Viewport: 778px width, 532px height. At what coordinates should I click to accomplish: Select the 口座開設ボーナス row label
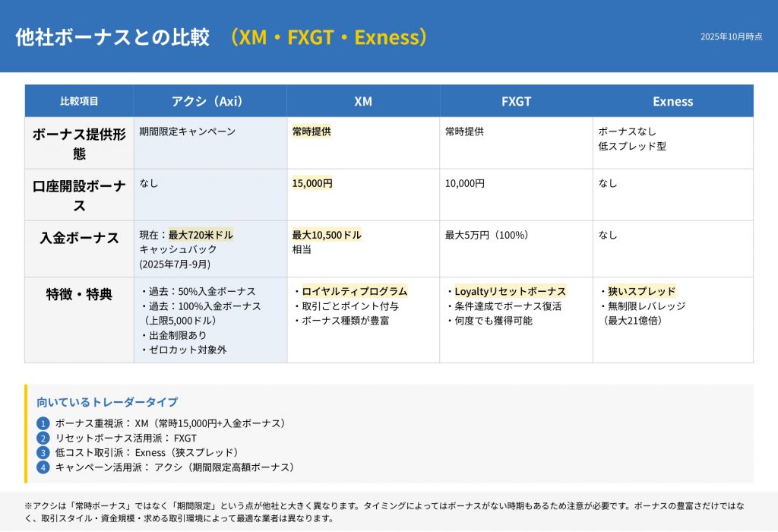[x=79, y=195]
